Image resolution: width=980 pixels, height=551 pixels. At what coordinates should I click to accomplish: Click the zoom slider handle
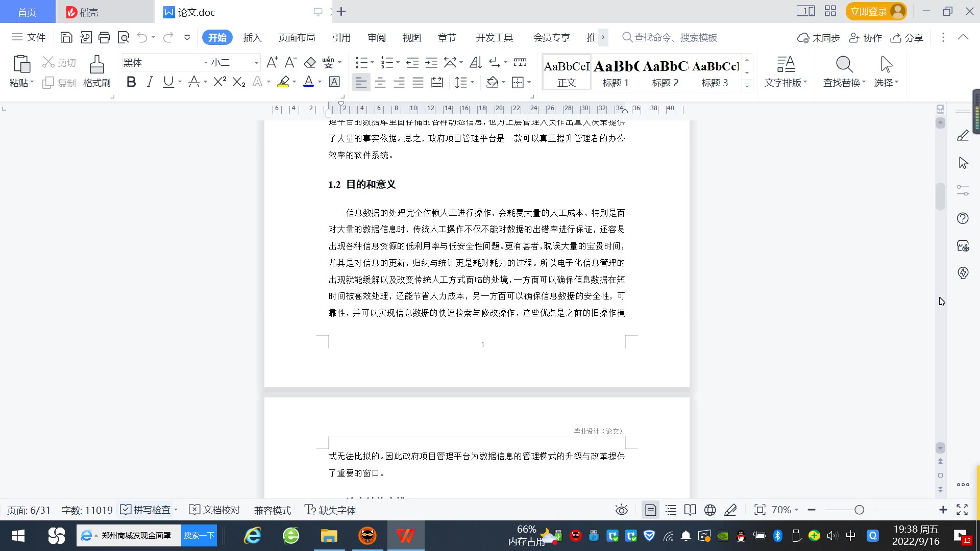[x=860, y=510]
